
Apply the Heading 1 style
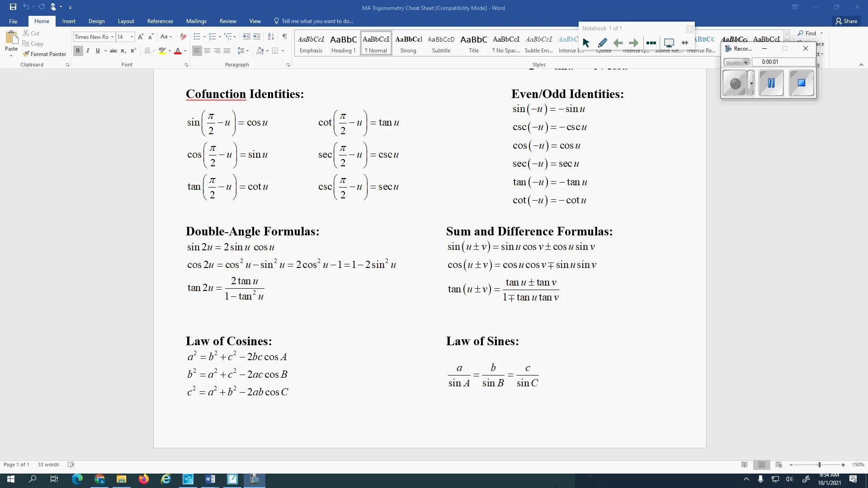pyautogui.click(x=343, y=44)
